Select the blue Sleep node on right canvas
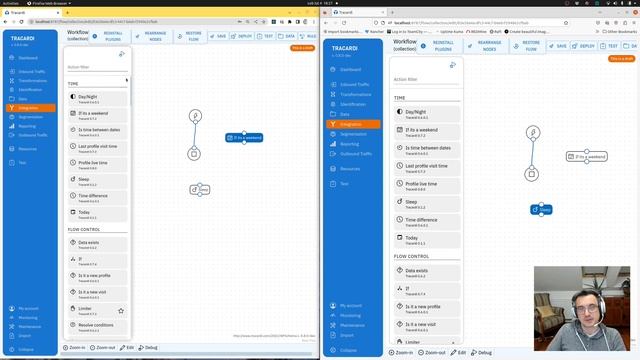Screen dimensions: 640x360 pos(541,210)
